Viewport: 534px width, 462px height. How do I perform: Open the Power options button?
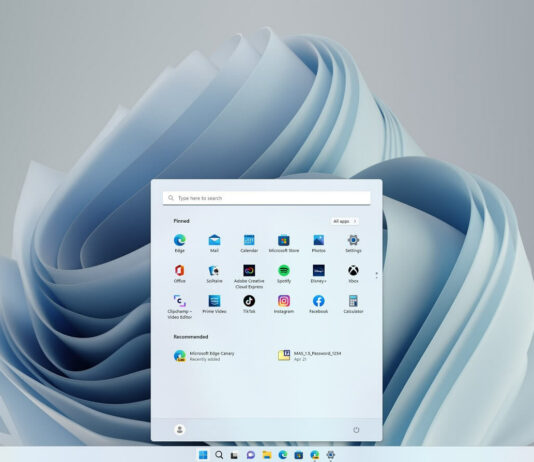pyautogui.click(x=356, y=430)
